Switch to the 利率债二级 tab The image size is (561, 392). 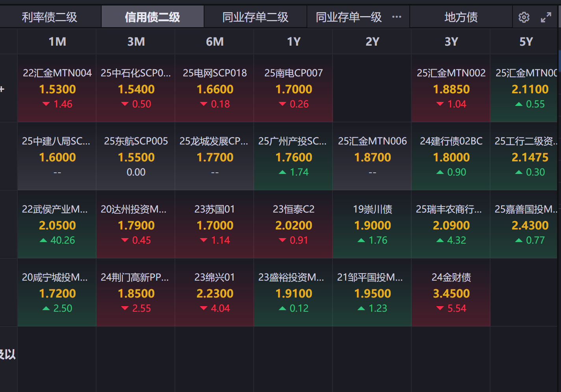[50, 17]
